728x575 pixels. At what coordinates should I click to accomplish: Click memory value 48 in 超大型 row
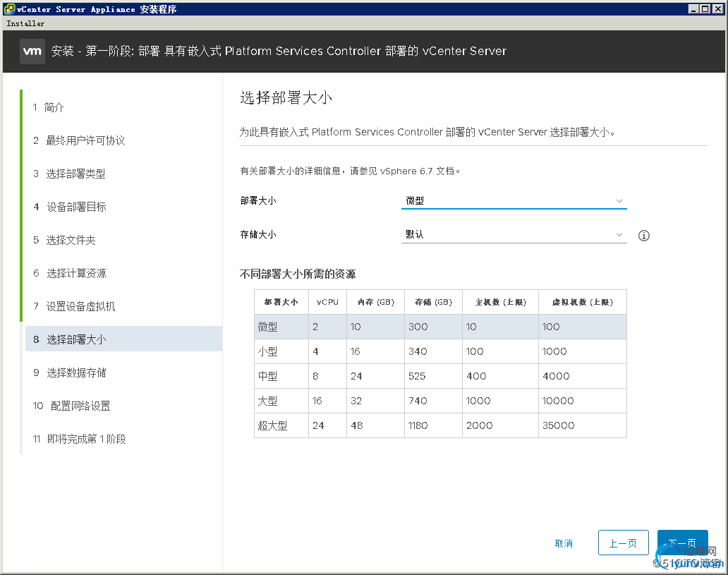click(x=356, y=425)
